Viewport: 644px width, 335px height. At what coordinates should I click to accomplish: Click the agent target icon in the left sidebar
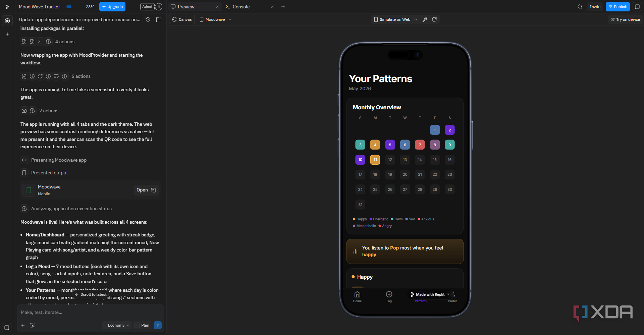[x=7, y=21]
